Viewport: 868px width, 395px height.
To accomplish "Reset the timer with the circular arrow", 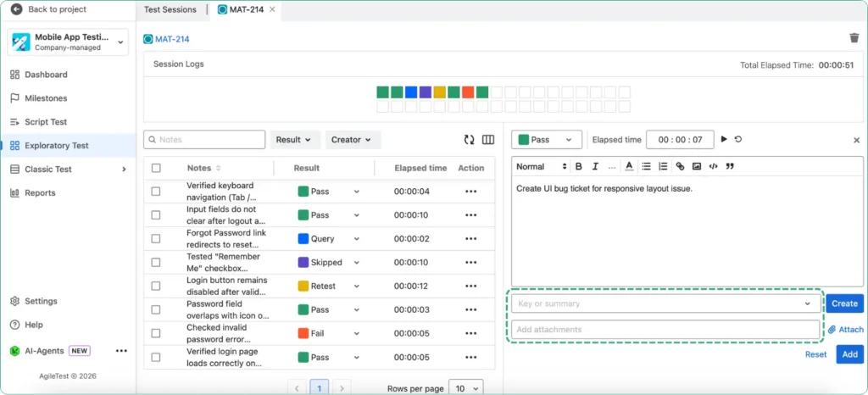I will pyautogui.click(x=738, y=139).
